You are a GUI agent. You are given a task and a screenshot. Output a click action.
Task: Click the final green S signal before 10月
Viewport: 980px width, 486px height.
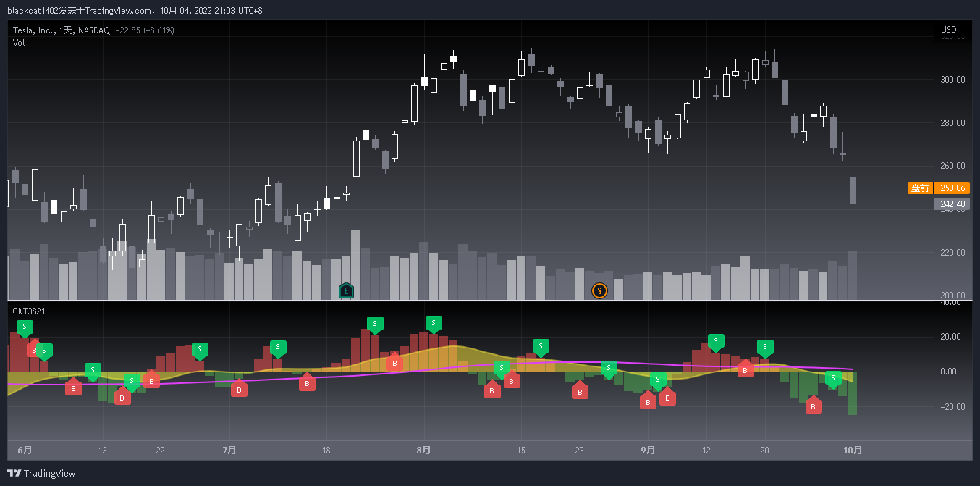pos(833,380)
